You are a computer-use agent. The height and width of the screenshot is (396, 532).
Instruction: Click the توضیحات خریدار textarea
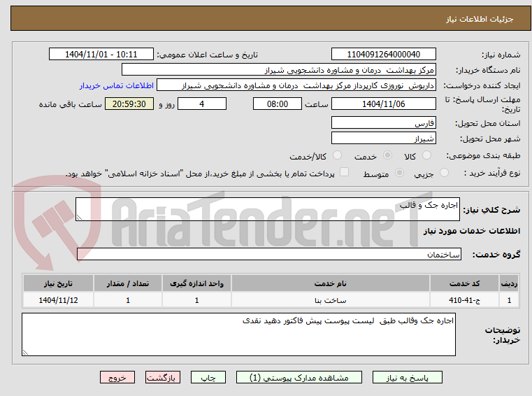238,334
